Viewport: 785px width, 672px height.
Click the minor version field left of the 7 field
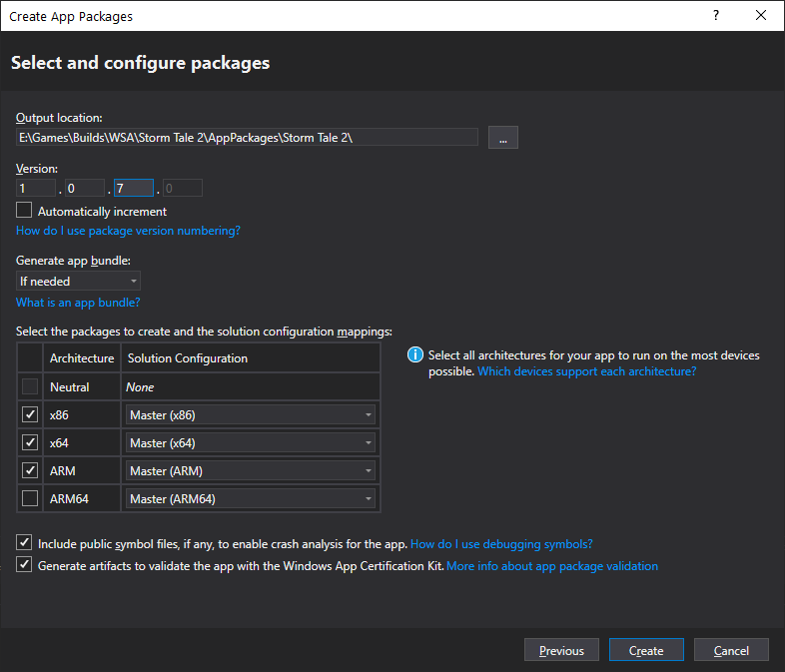(x=85, y=188)
